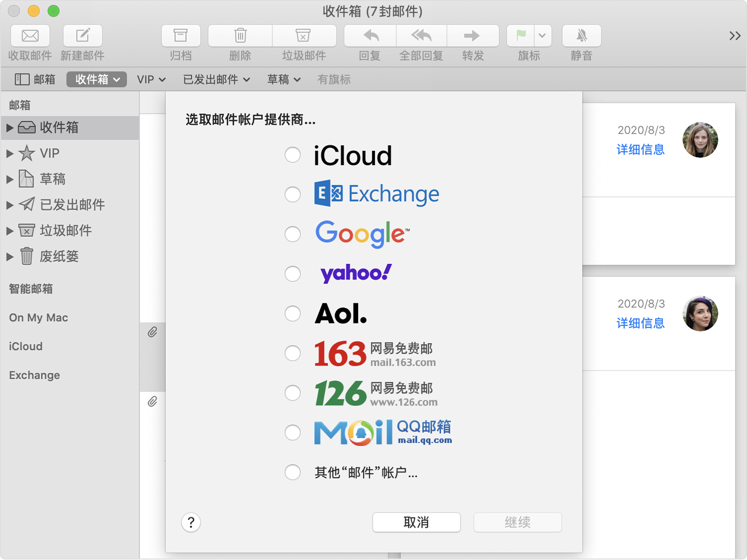This screenshot has height=560, width=747.
Task: Open the 已发出邮件 sent mailbox in the sidebar
Action: [70, 205]
